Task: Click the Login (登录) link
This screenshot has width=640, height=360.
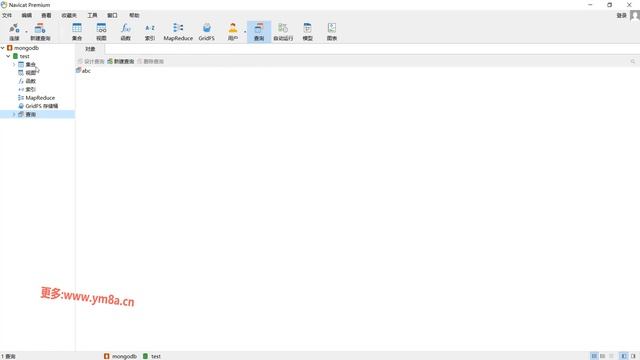Action: 621,15
